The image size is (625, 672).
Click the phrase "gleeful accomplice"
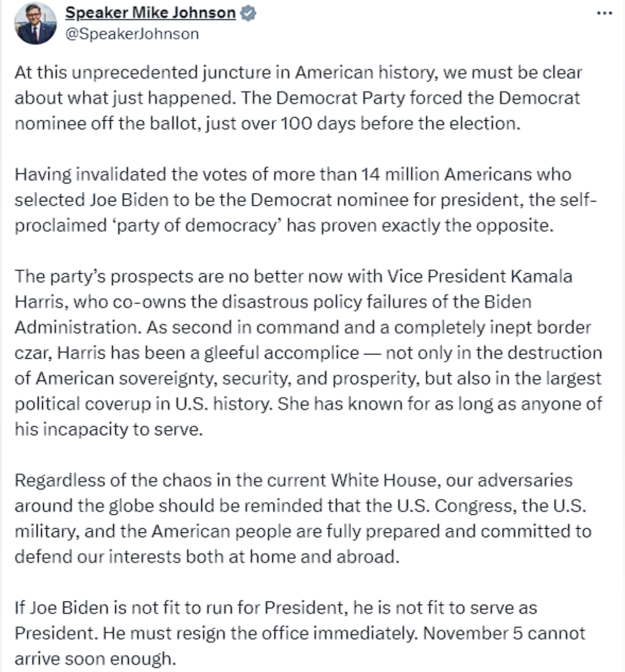288,353
